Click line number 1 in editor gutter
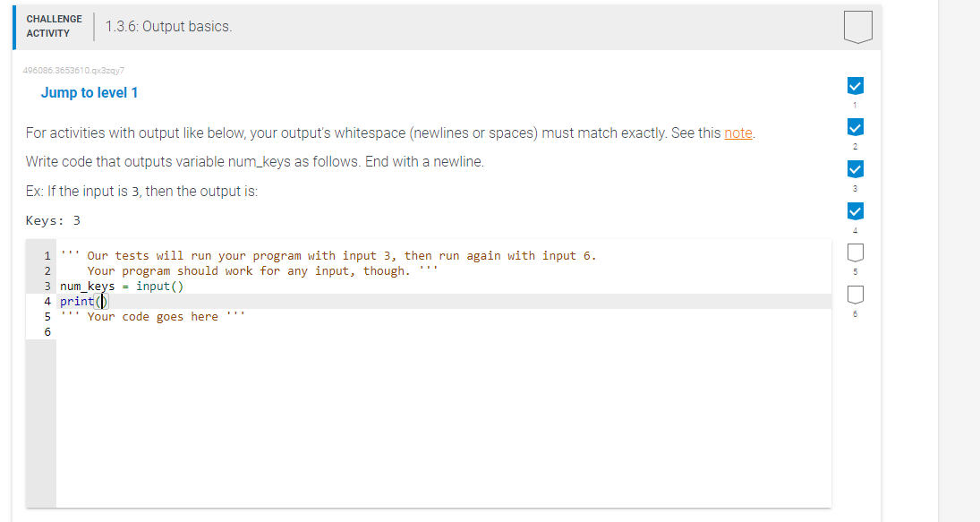Viewport: 980px width, 522px height. 47,256
